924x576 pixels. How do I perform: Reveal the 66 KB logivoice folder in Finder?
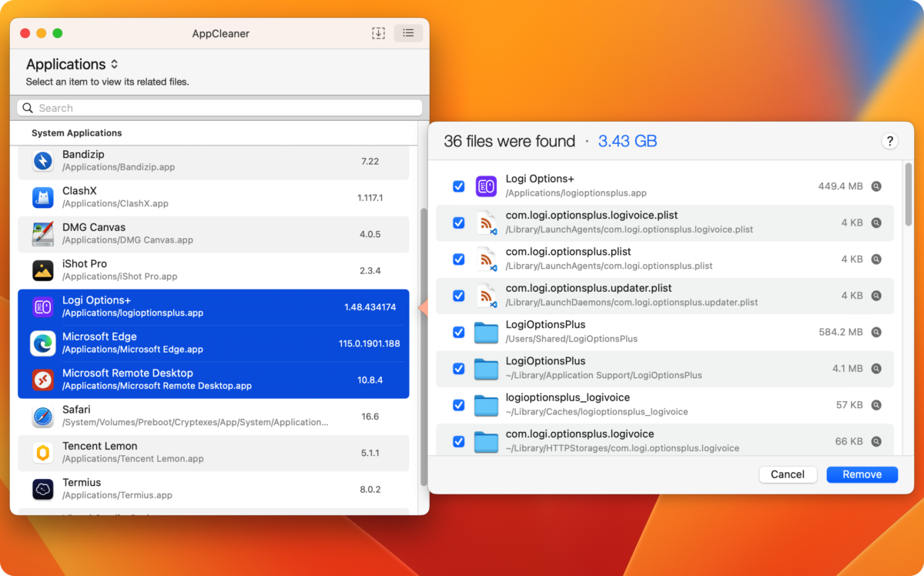[x=876, y=441]
